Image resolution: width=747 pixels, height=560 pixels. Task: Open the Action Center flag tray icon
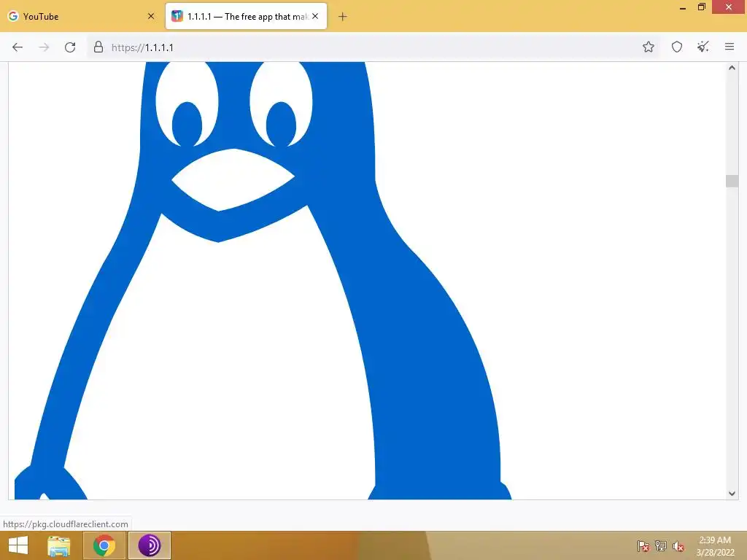click(x=643, y=546)
